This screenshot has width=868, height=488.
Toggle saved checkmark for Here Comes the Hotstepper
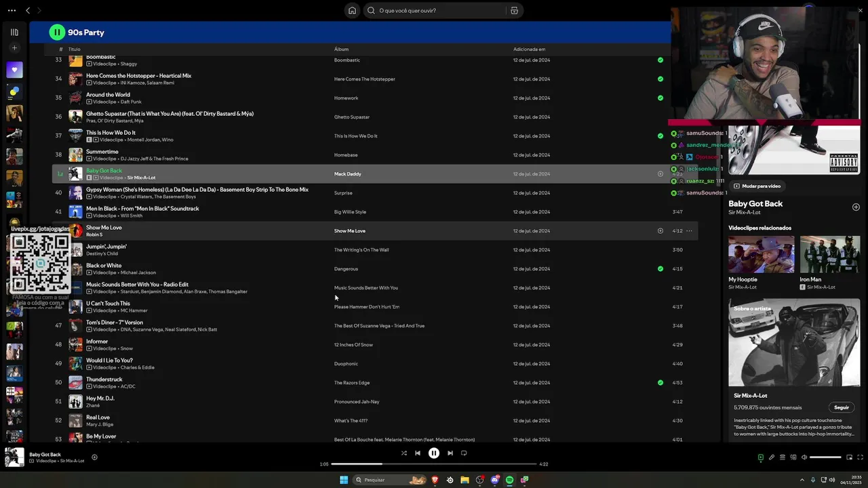coord(660,79)
